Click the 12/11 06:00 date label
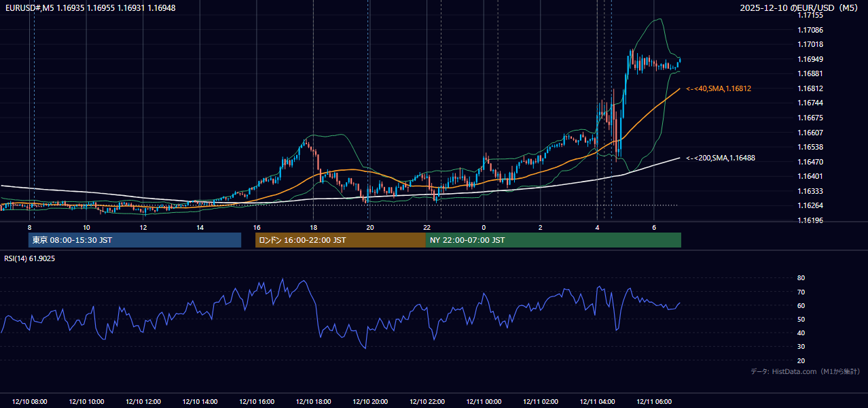Viewport: 868px width, 408px height. click(x=653, y=402)
